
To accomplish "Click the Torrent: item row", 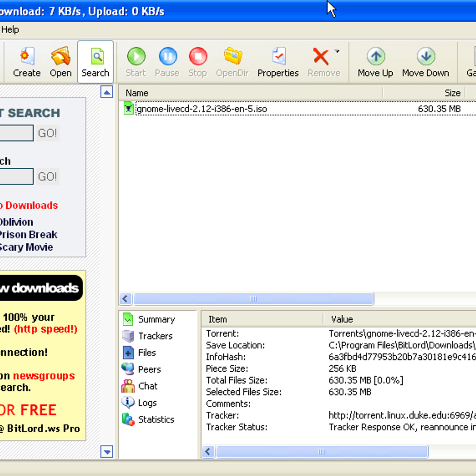I will tap(339, 334).
